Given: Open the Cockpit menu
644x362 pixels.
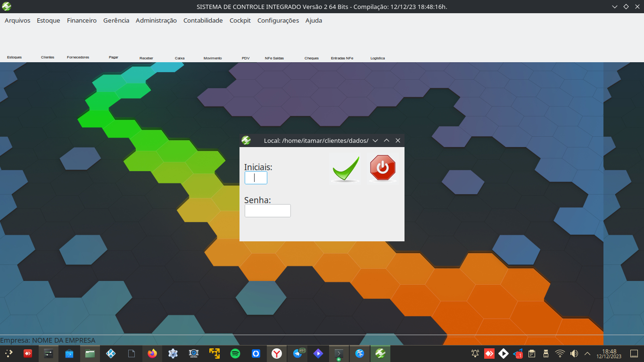Looking at the screenshot, I should (x=240, y=20).
